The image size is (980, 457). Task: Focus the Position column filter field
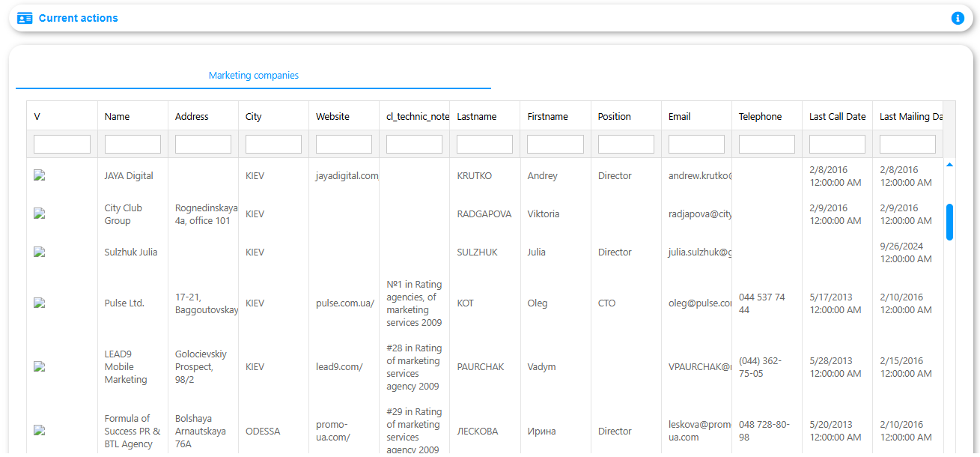tap(626, 144)
